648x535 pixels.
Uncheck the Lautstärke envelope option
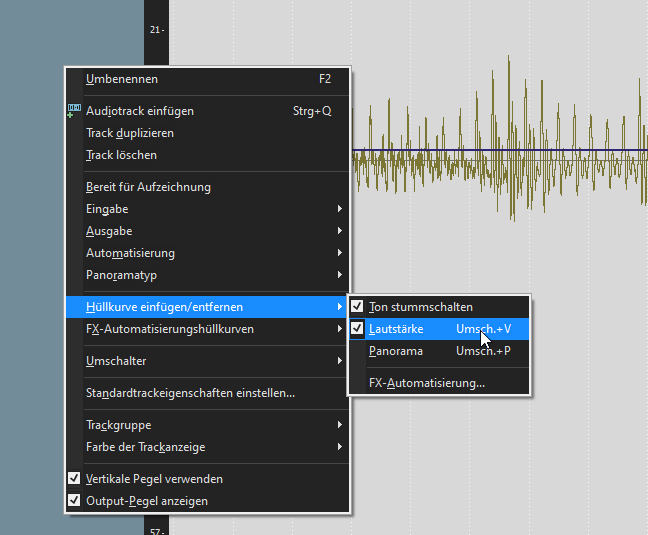coord(358,329)
